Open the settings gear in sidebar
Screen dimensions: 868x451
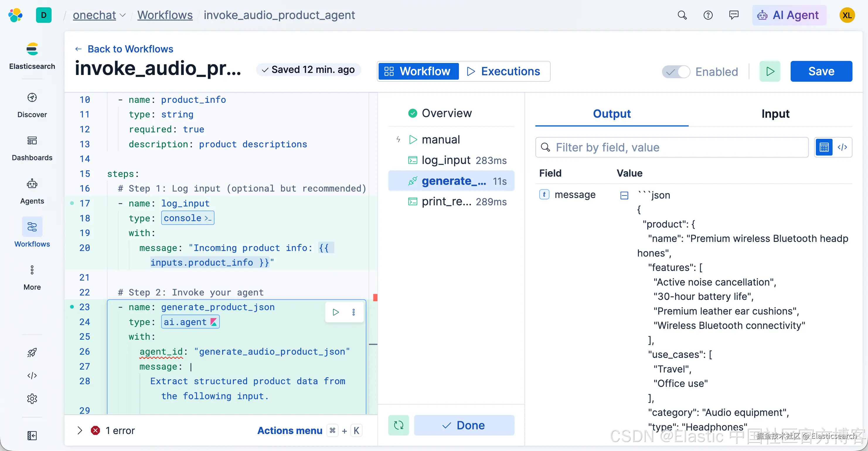[32, 399]
